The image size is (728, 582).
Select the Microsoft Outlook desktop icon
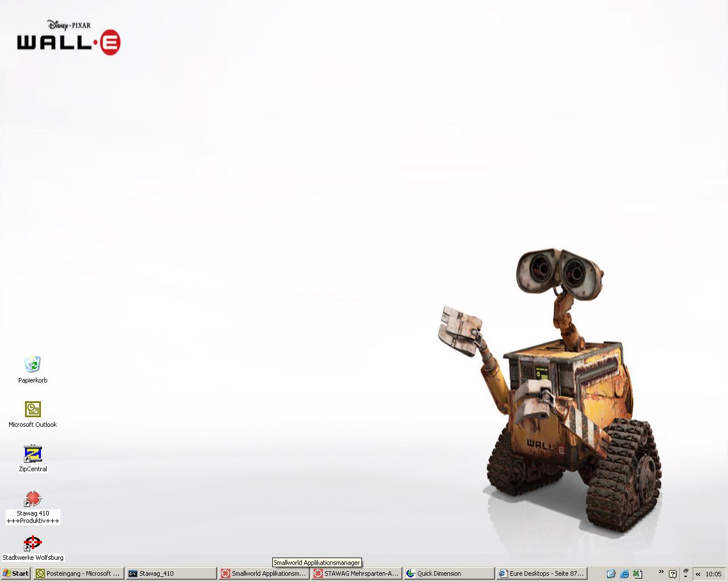coord(32,414)
